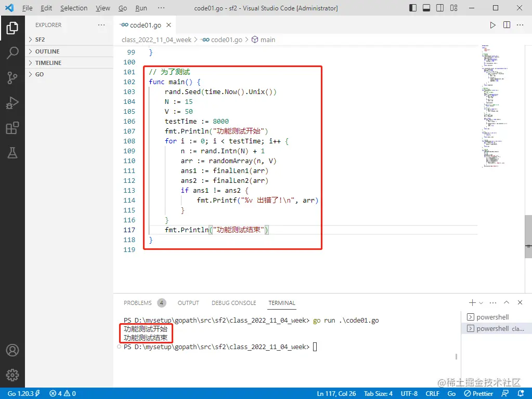532x399 pixels.
Task: Toggle the primary side bar layout
Action: 413,8
